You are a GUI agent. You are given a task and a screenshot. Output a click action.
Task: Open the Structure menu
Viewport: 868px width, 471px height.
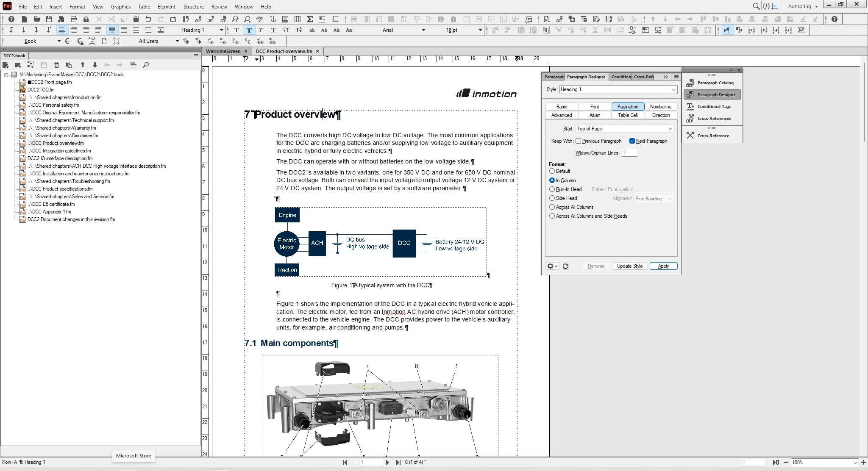click(193, 6)
